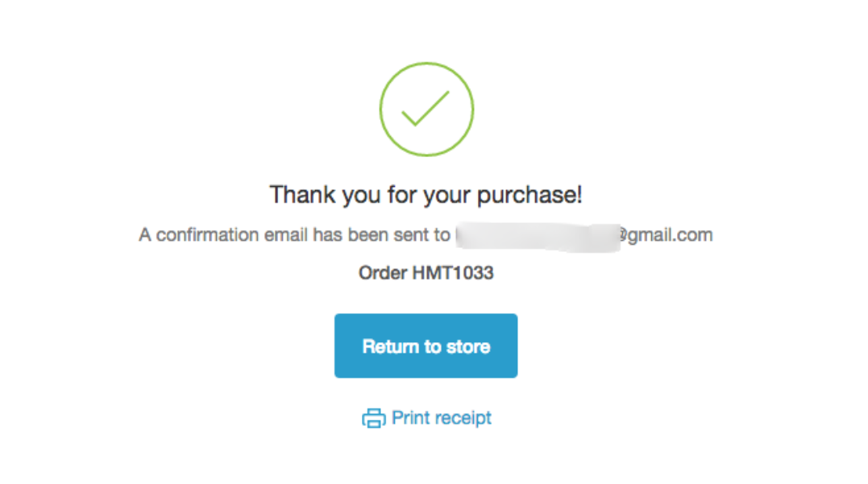Click the printer icon beside Print receipt
This screenshot has width=868, height=484.
pyautogui.click(x=374, y=418)
